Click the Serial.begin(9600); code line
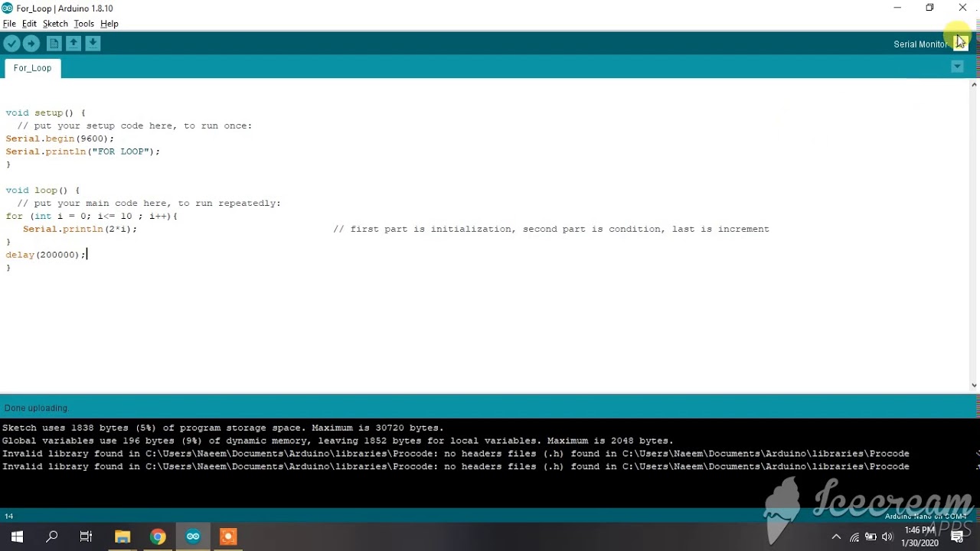This screenshot has height=551, width=980. pyautogui.click(x=60, y=139)
